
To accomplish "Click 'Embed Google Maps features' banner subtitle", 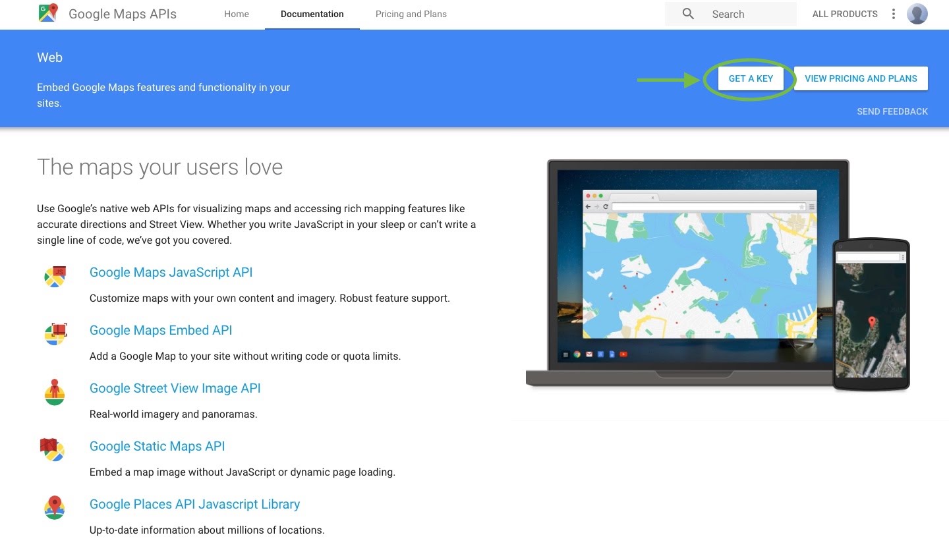I will coord(163,95).
